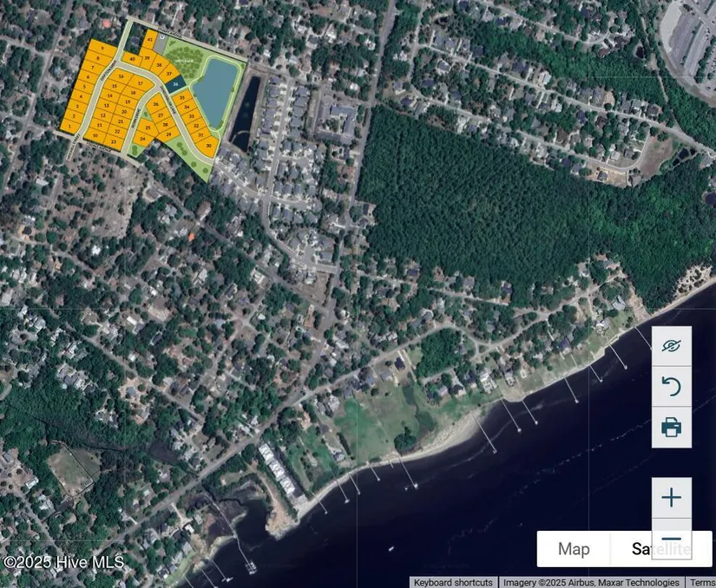Click the reset map view arrow icon
Screen dimensions: 716x588
[x=671, y=386]
